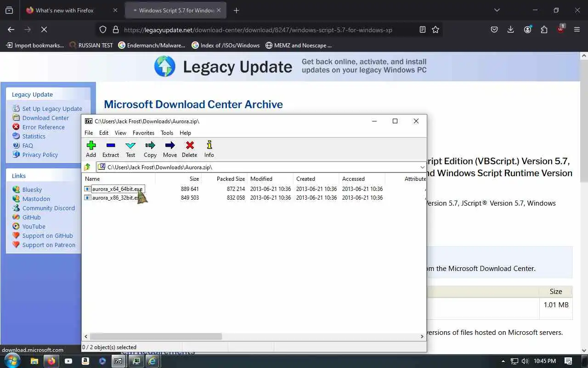Image resolution: width=588 pixels, height=368 pixels.
Task: Toggle reader view icon
Action: pyautogui.click(x=423, y=29)
